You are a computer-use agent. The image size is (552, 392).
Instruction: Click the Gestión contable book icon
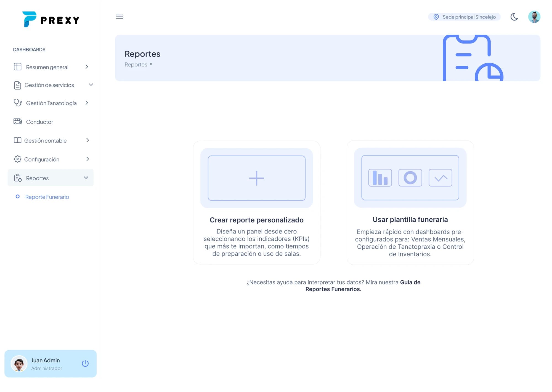(x=17, y=140)
